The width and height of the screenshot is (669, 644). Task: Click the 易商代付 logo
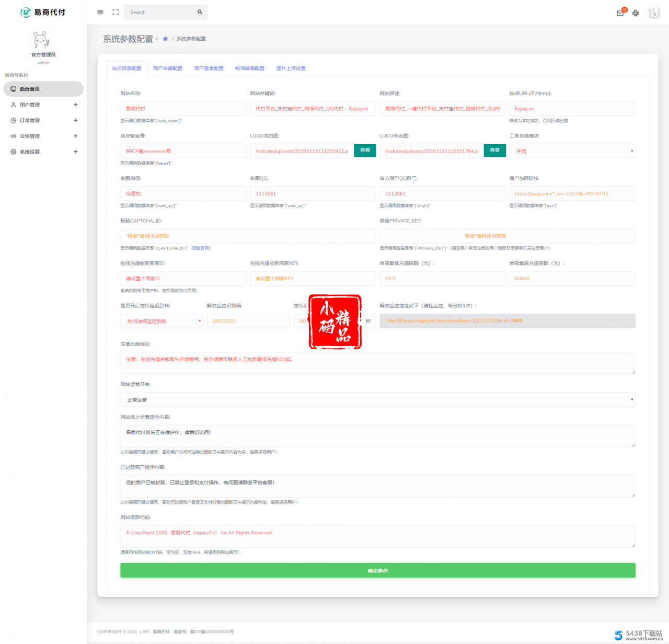[43, 12]
